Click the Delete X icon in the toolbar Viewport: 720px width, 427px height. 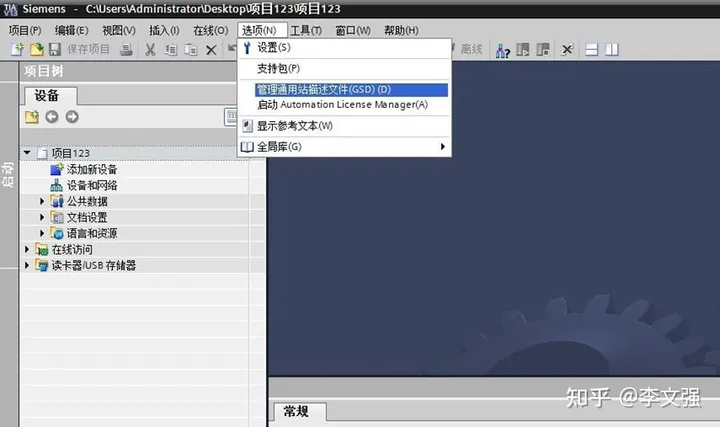211,50
